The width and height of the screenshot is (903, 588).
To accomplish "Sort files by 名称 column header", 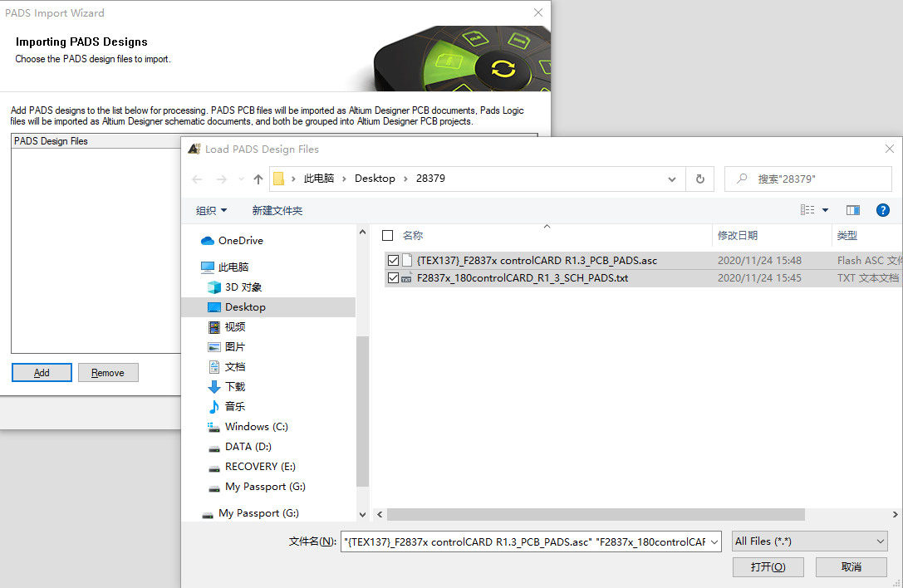I will click(x=412, y=236).
